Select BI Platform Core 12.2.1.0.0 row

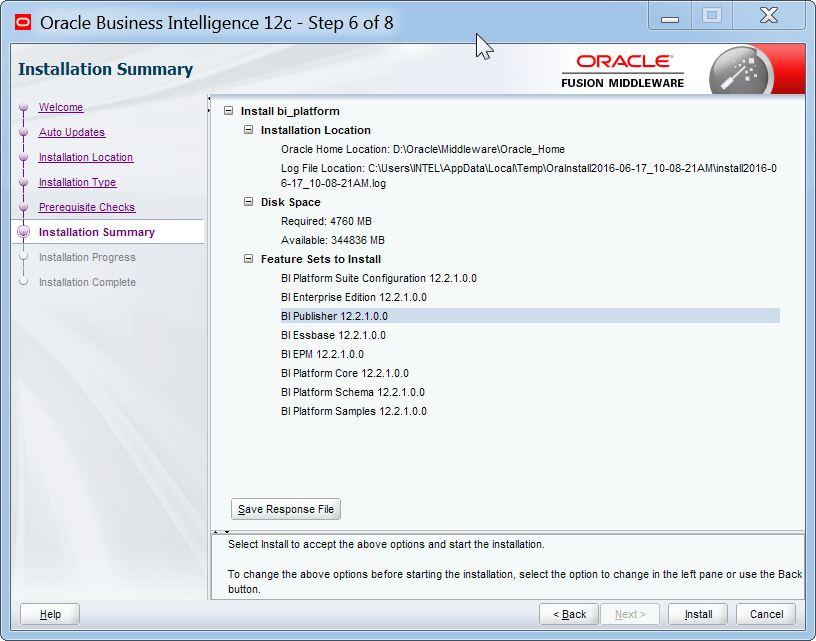click(345, 373)
